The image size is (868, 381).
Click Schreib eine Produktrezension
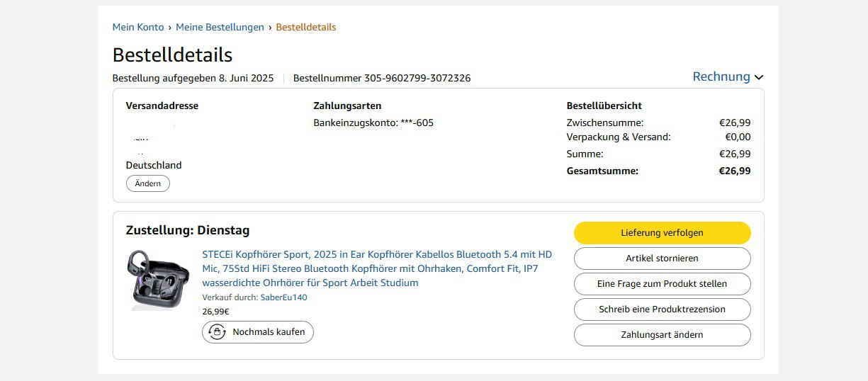(662, 309)
